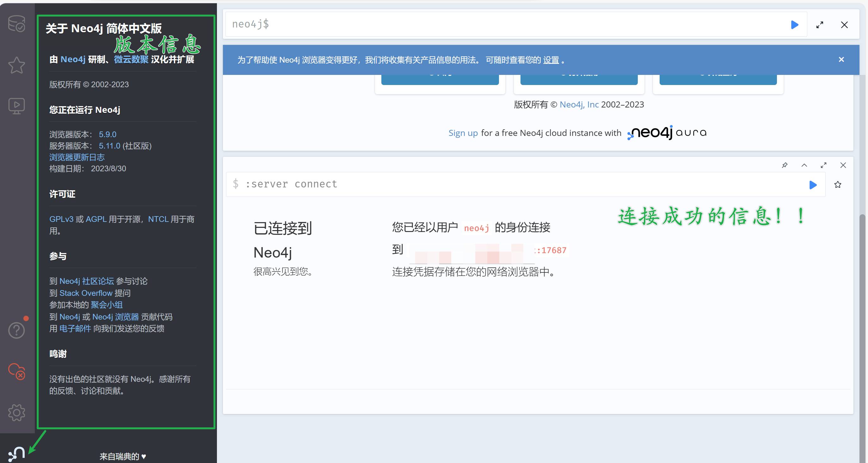Click the 构建日期 2023/8/30 text
Image resolution: width=868 pixels, height=463 pixels.
88,168
